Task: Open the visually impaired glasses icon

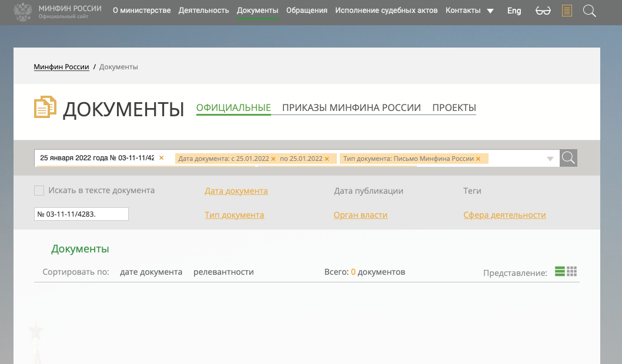Action: point(543,11)
